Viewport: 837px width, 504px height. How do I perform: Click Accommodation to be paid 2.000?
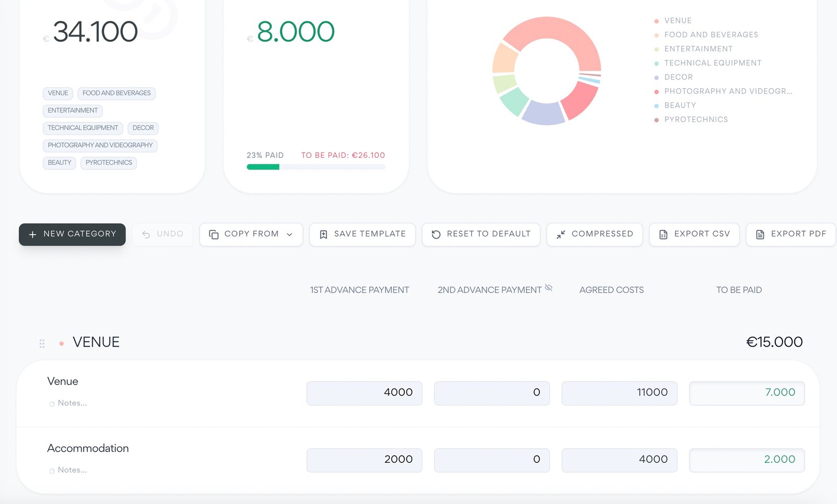[x=747, y=460]
